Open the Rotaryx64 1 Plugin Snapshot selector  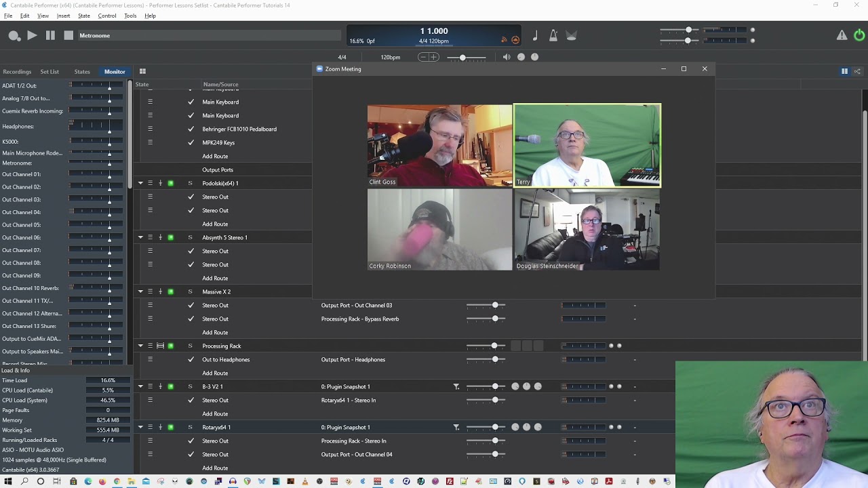pyautogui.click(x=346, y=427)
